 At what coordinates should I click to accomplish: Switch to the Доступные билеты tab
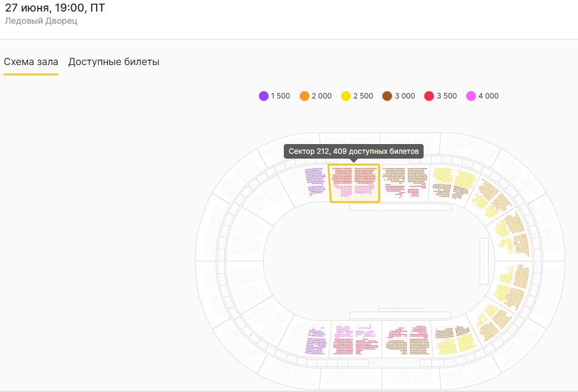point(114,61)
